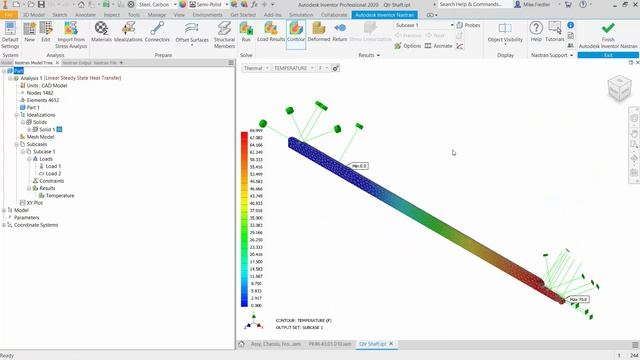Screen dimensions: 640x360
Task: Close the Qtr Shaft.ipt document tab
Action: [x=391, y=344]
